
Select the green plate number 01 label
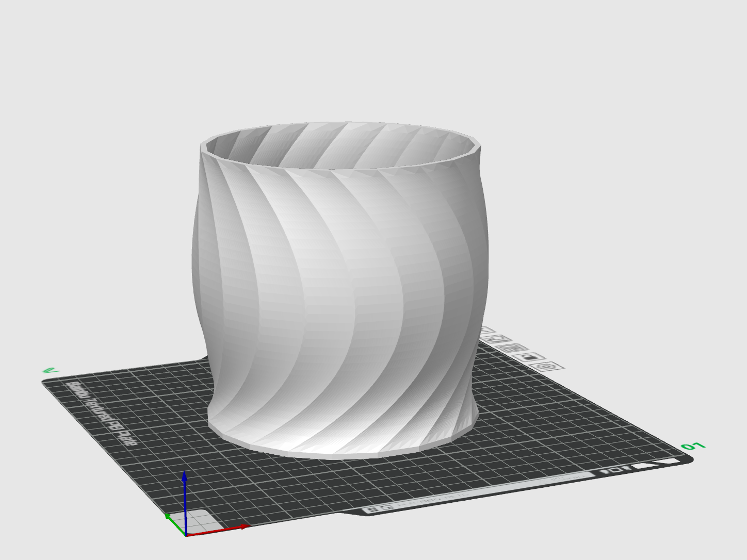[693, 446]
